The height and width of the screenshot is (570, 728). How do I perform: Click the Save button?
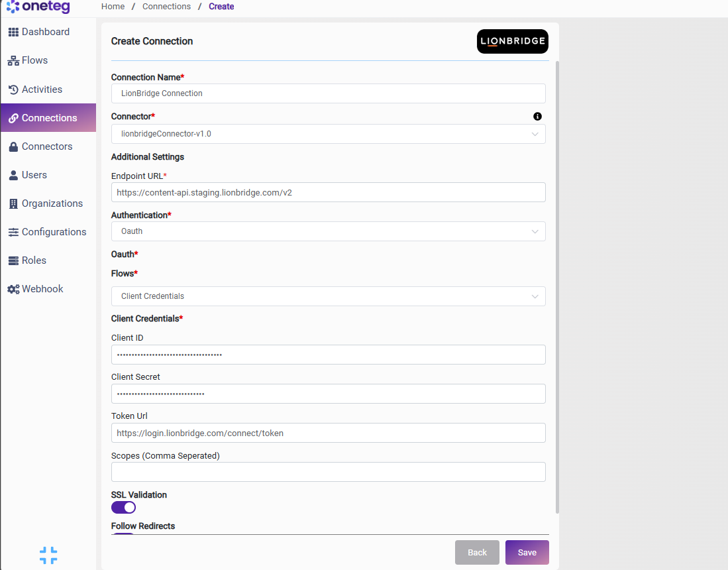click(x=527, y=552)
